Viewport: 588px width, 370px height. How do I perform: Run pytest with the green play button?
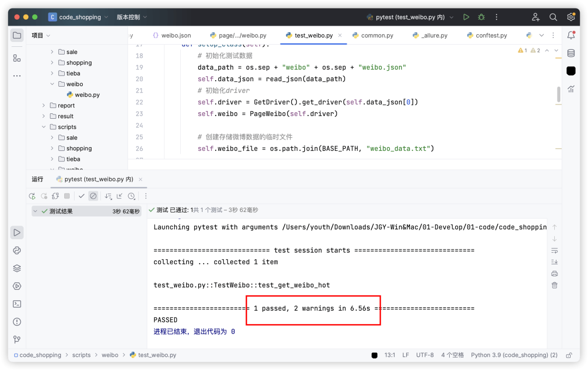coord(466,17)
